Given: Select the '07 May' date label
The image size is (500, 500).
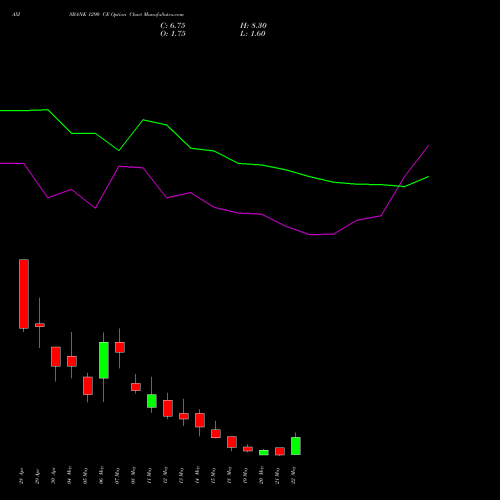Looking at the screenshot, I should (x=118, y=476).
